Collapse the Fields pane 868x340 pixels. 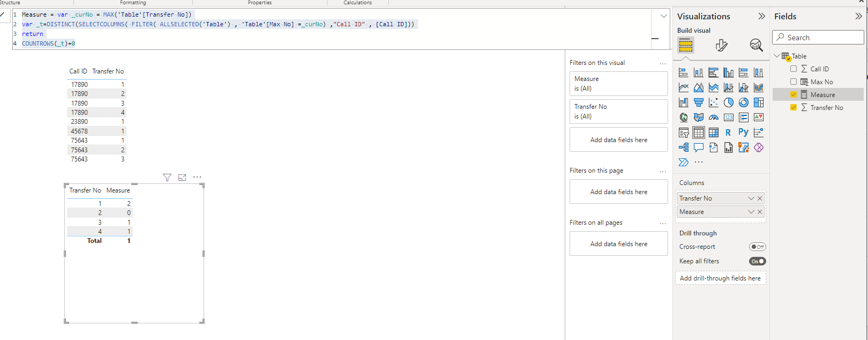click(858, 16)
